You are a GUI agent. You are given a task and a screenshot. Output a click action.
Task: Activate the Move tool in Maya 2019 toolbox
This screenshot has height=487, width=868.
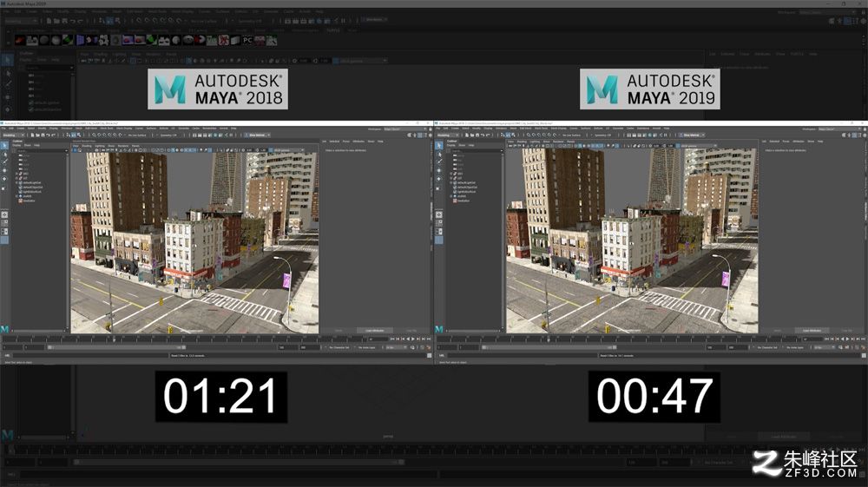[439, 170]
